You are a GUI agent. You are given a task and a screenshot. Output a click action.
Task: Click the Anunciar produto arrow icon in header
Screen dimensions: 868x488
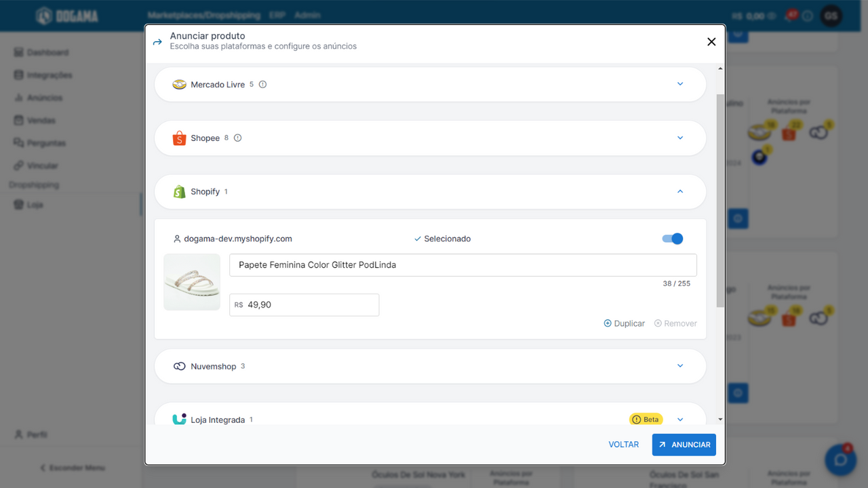157,42
